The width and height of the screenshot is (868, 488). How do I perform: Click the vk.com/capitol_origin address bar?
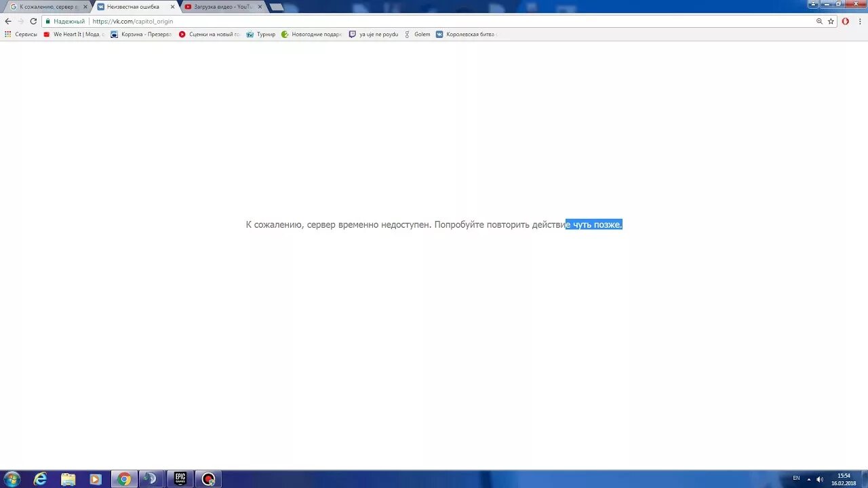441,21
